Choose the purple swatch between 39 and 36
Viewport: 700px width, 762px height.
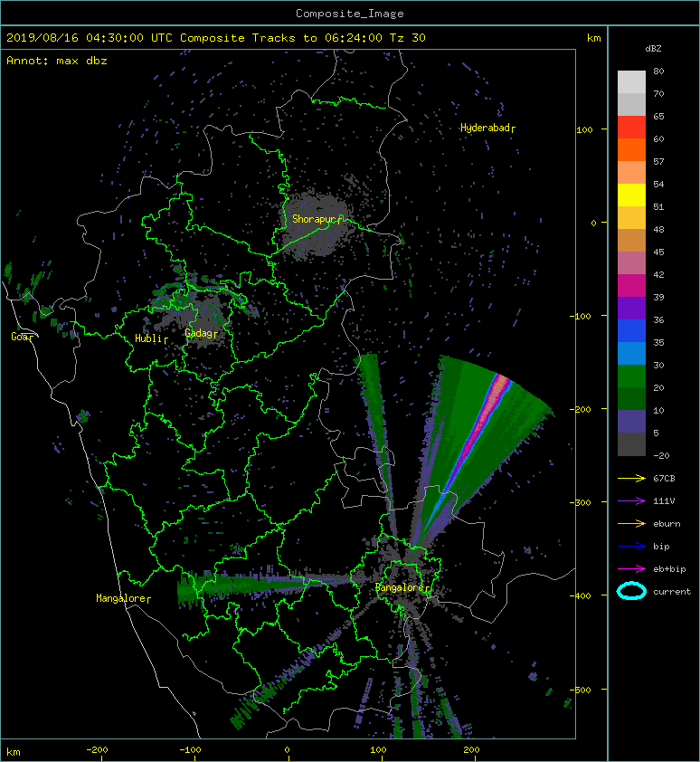(x=631, y=308)
